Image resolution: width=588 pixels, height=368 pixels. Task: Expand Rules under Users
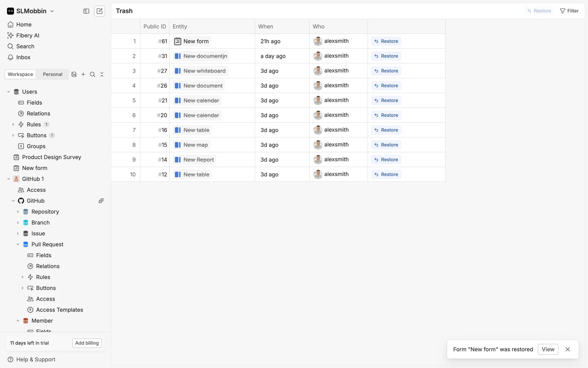(13, 125)
